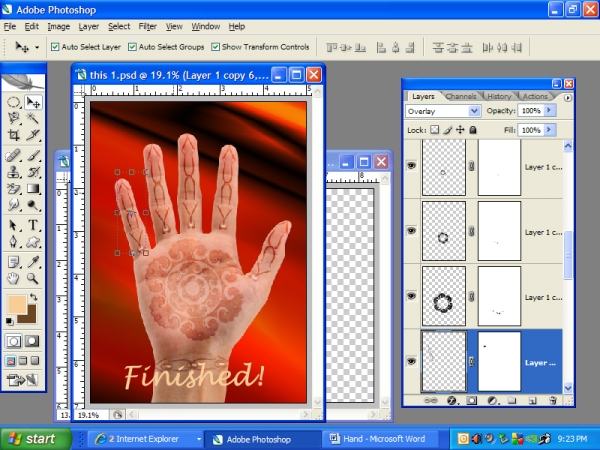The image size is (600, 450).
Task: Select the Eraser tool
Action: (14, 189)
